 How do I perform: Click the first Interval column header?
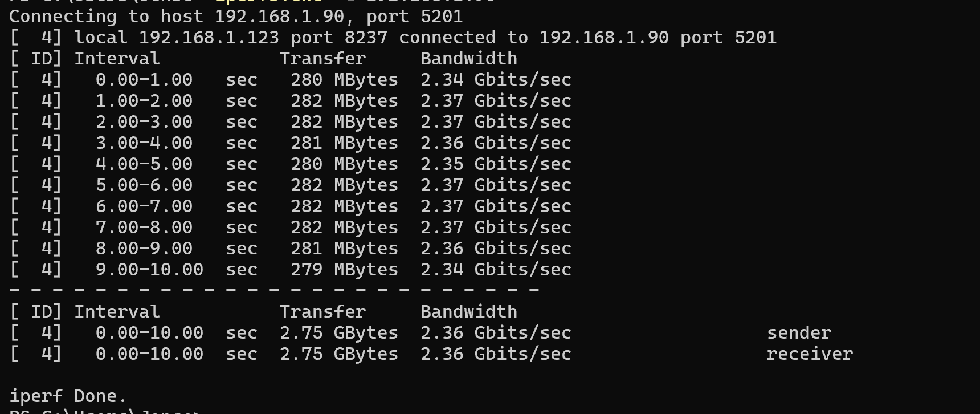(x=117, y=59)
